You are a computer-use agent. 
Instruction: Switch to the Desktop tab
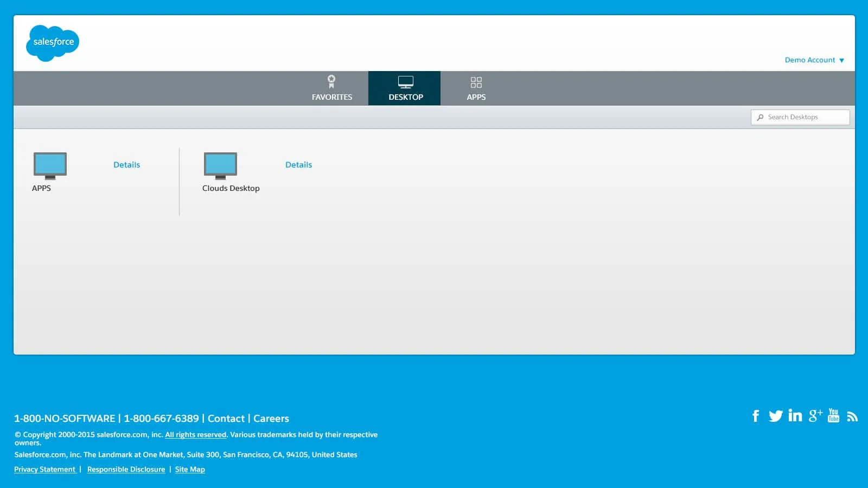click(x=405, y=88)
